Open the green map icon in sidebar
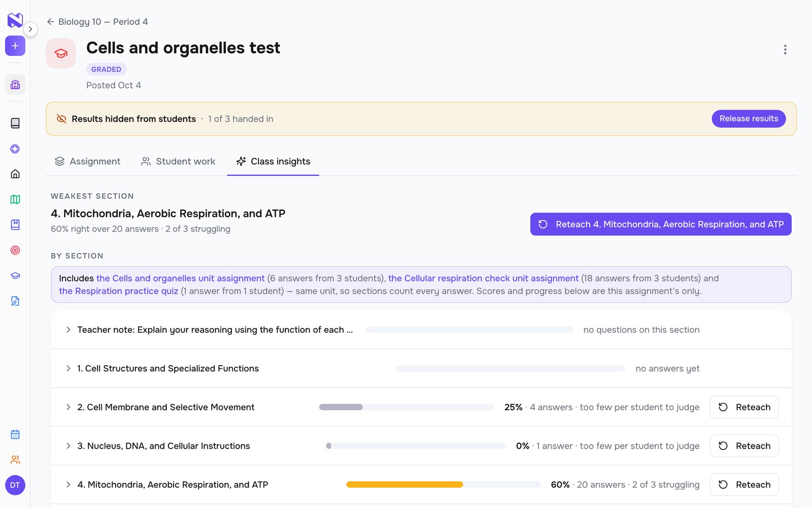Screen dimensions: 812x508 click(x=15, y=199)
